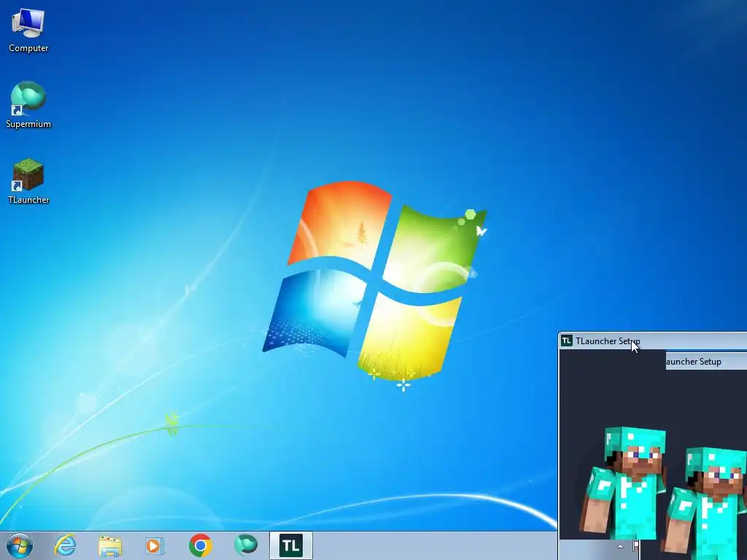Launch Internet Explorer from the taskbar
Image resolution: width=747 pixels, height=560 pixels.
point(65,545)
